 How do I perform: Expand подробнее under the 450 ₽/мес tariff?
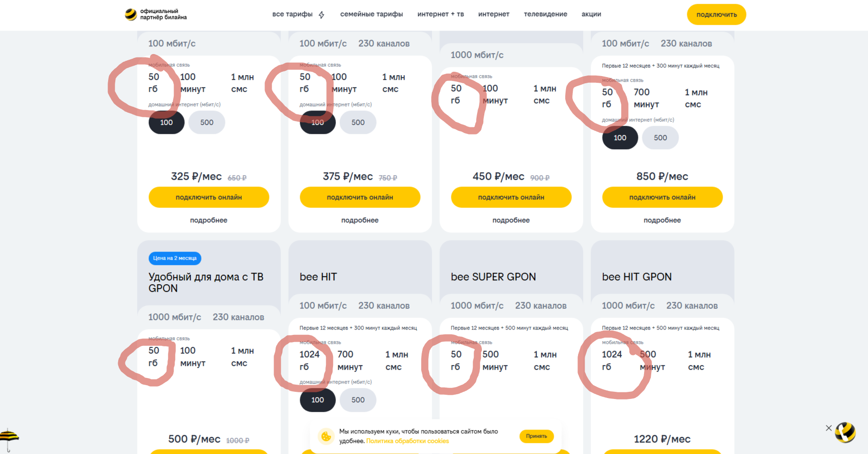pos(511,220)
